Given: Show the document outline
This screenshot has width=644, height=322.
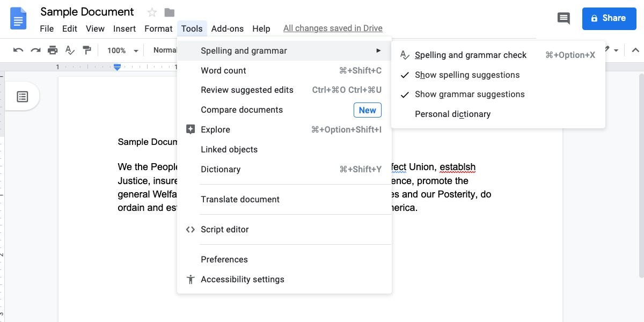Looking at the screenshot, I should 22,96.
